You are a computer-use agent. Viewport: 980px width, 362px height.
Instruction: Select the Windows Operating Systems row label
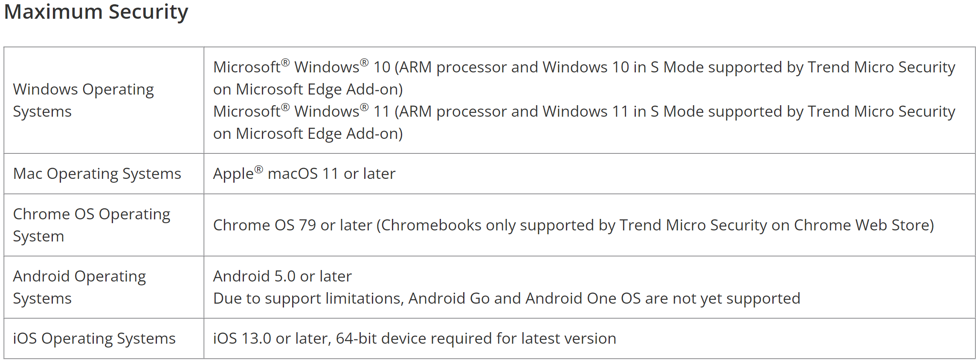83,100
